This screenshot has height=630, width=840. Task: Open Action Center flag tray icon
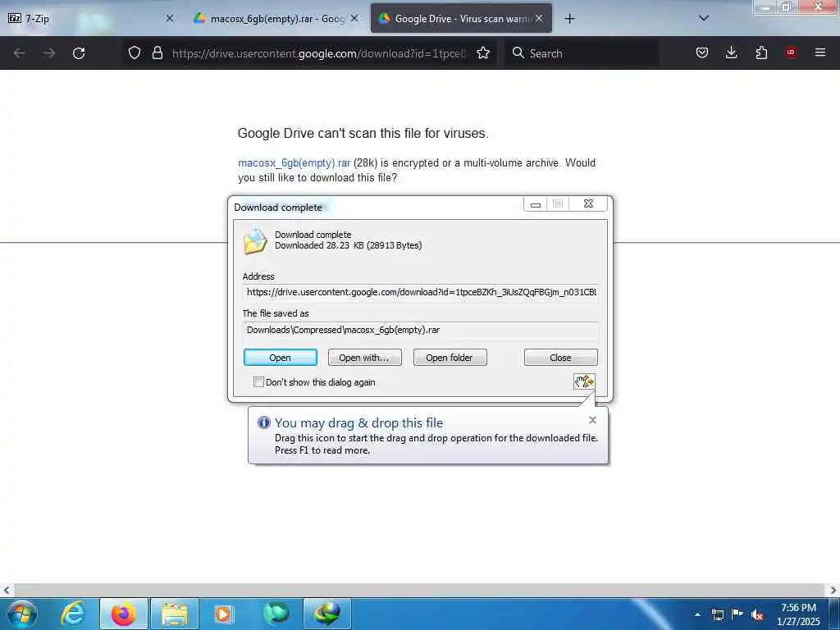click(737, 614)
